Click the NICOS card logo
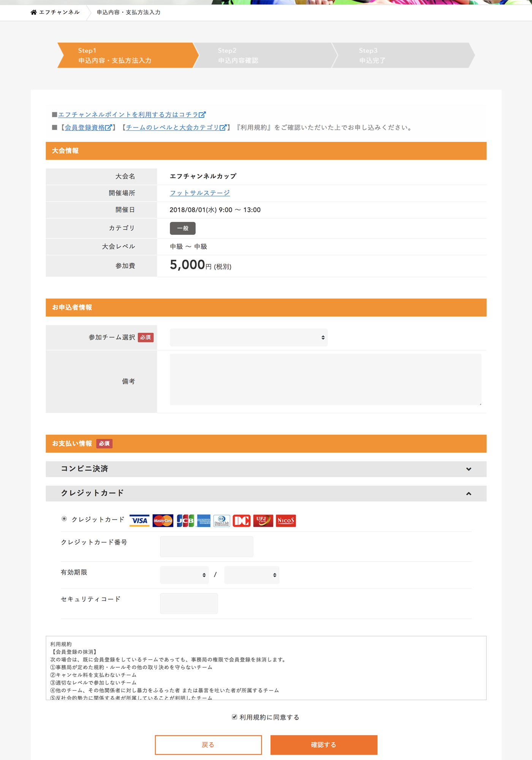 286,520
